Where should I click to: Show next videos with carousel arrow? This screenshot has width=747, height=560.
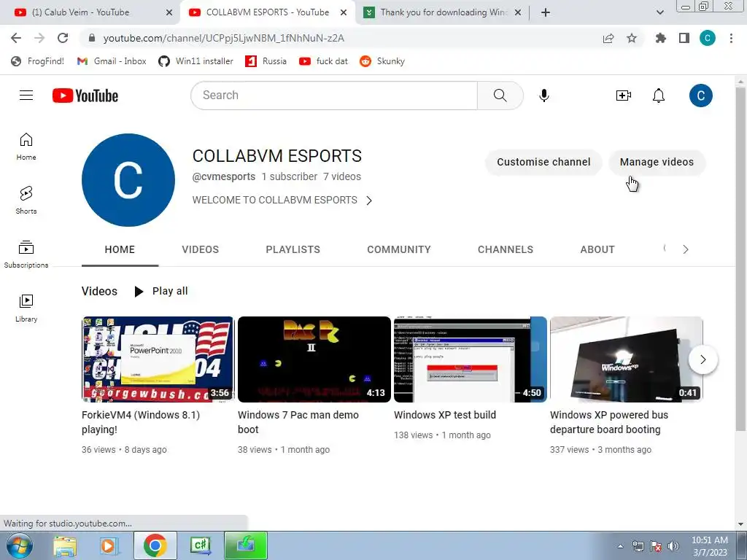pyautogui.click(x=703, y=359)
